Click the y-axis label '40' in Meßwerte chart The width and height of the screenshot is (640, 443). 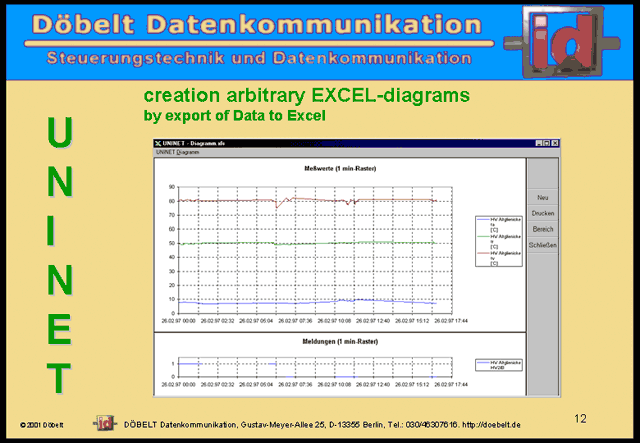coord(172,257)
